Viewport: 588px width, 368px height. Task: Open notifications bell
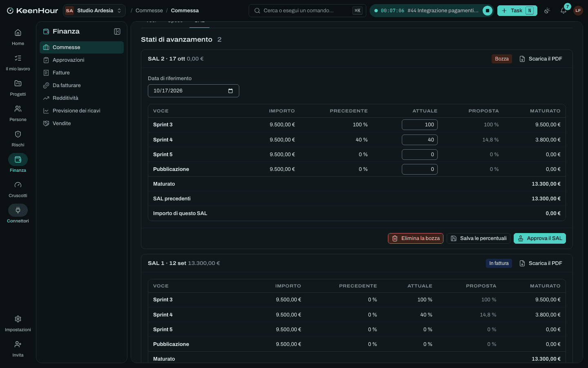[x=563, y=11]
